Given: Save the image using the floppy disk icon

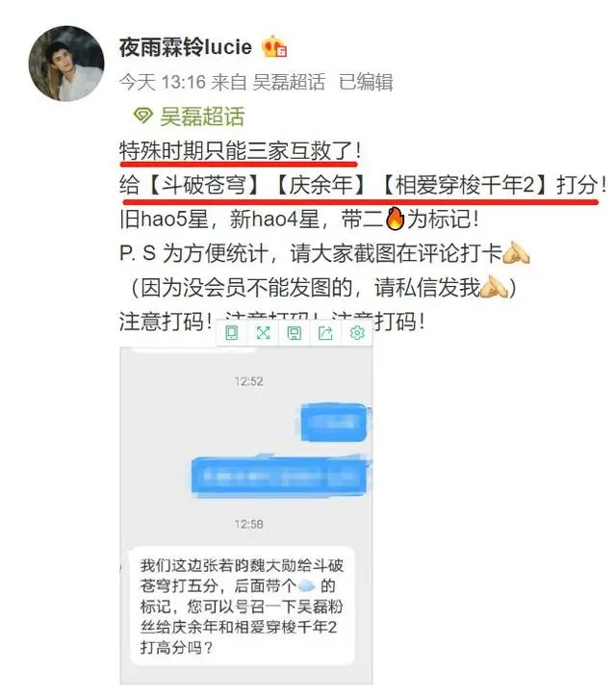Looking at the screenshot, I should (295, 333).
